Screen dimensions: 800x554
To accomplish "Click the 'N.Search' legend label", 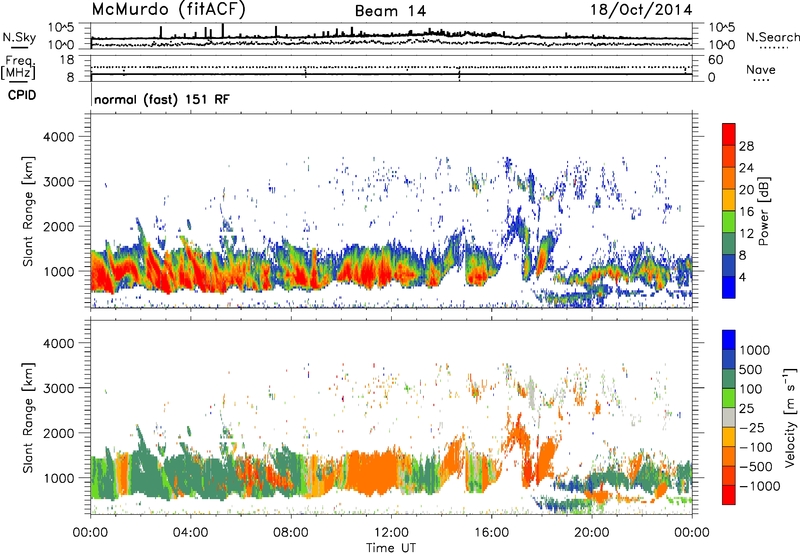I will [x=772, y=37].
